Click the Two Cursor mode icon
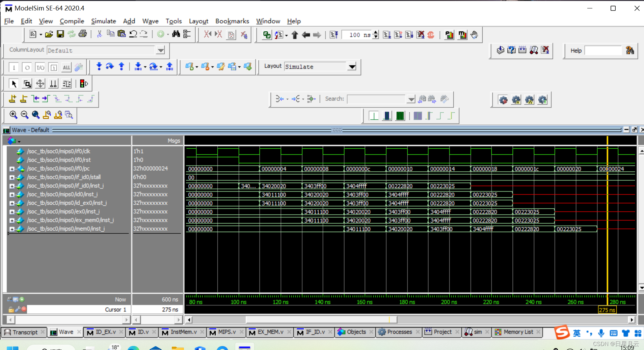644x350 pixels. click(53, 84)
